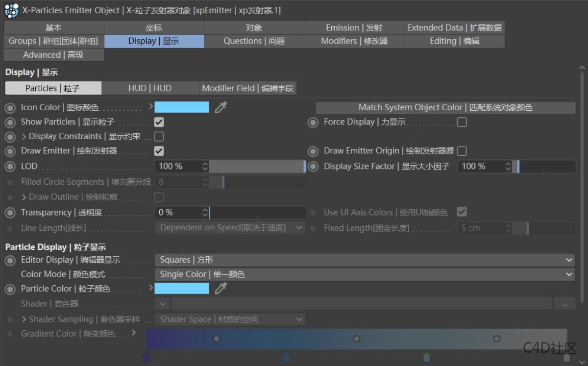The width and height of the screenshot is (588, 366).
Task: Toggle off Use UI Axis Colors
Action: (x=462, y=213)
